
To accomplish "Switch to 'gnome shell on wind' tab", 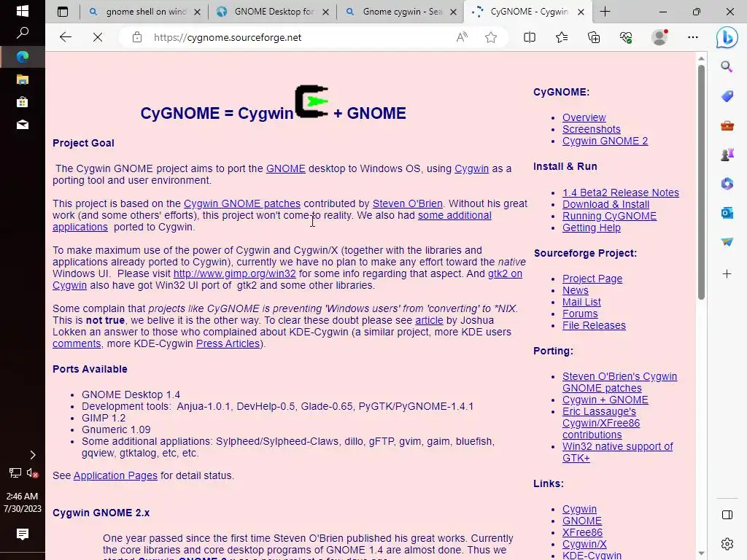I will (145, 12).
